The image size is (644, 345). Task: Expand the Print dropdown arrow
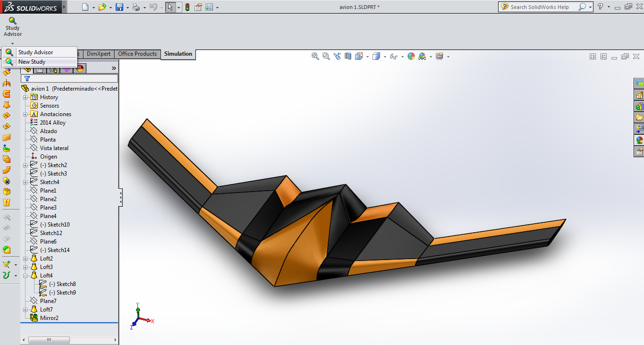(144, 8)
